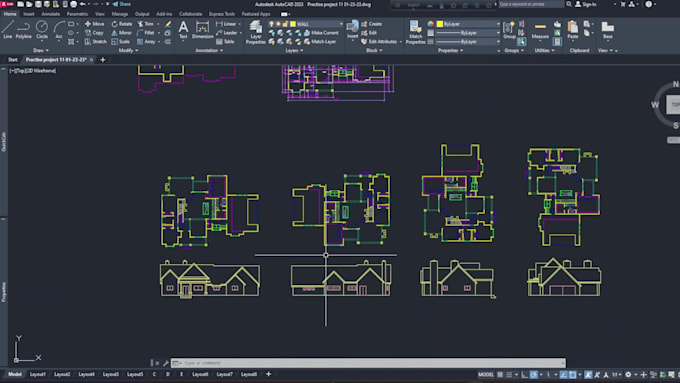Click the Fillet tool

click(x=146, y=33)
